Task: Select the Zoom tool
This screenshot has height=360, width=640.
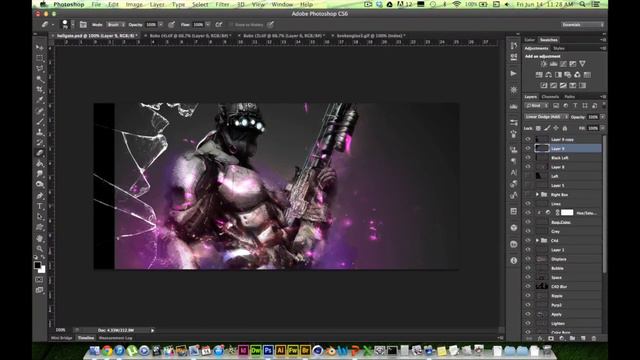Action: [x=40, y=248]
